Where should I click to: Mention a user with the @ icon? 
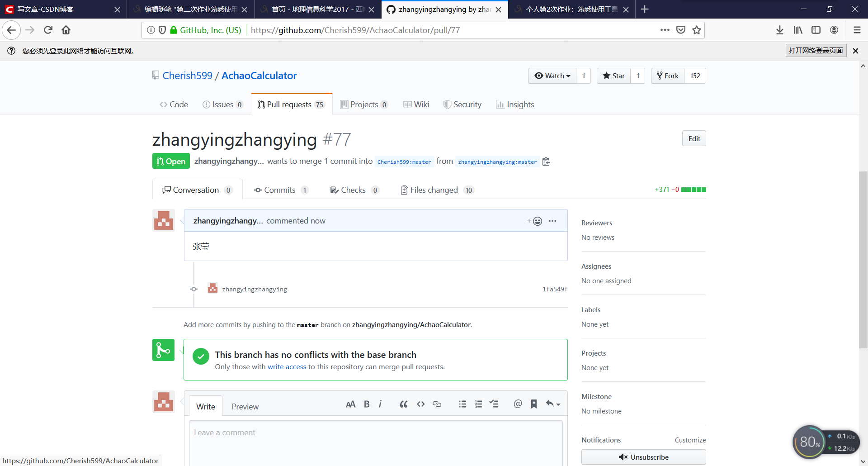click(x=518, y=404)
